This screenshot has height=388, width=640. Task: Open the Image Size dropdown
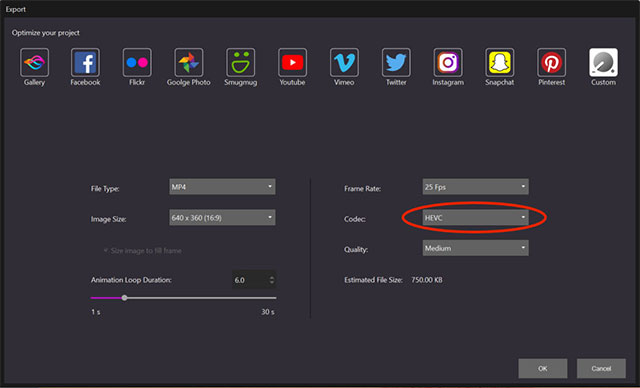[x=222, y=217]
